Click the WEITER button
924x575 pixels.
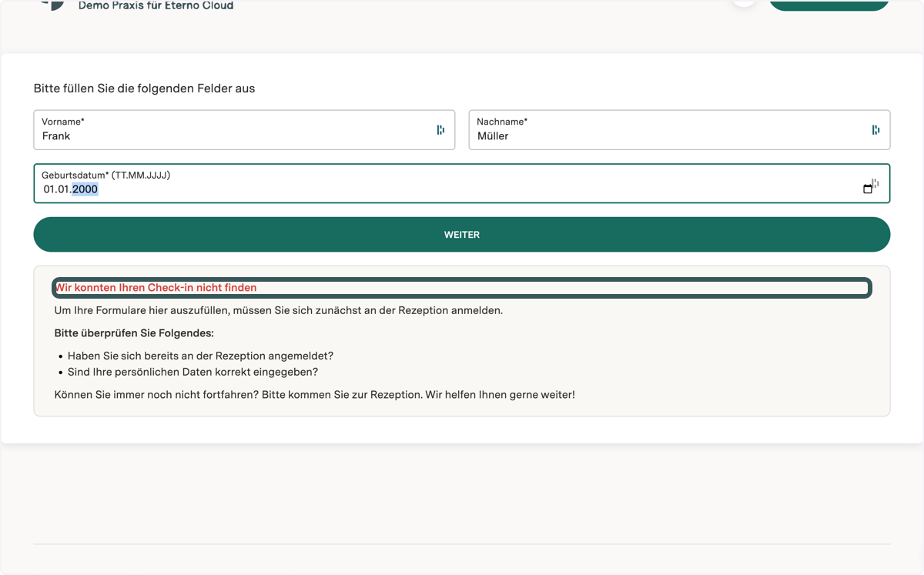(462, 235)
